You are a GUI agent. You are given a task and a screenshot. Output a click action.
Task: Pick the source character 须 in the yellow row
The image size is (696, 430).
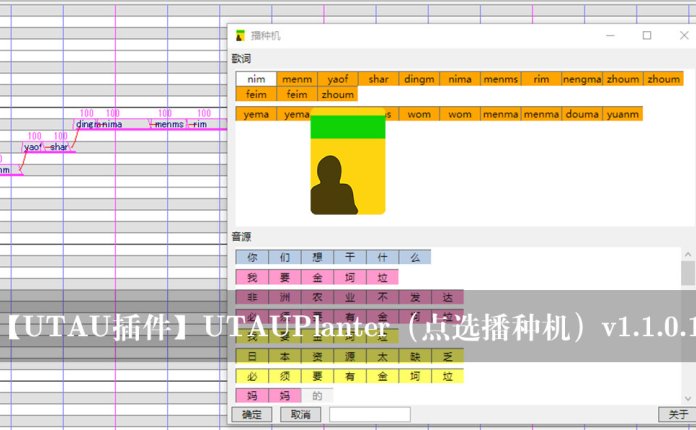point(285,376)
